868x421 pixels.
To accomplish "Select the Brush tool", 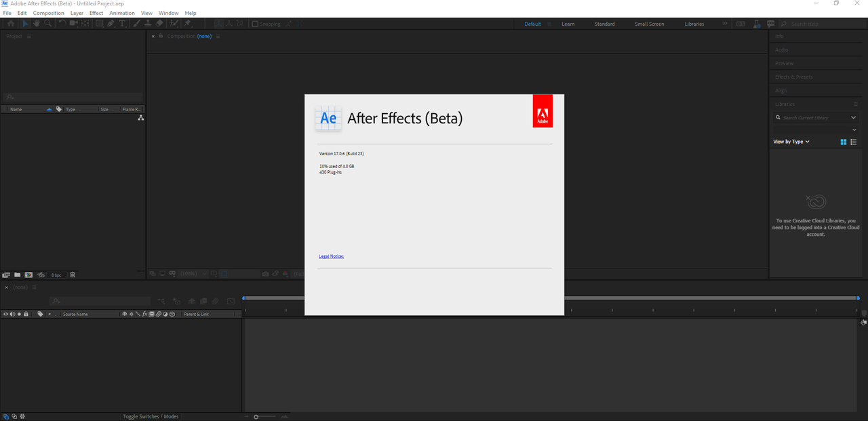I will coord(136,24).
